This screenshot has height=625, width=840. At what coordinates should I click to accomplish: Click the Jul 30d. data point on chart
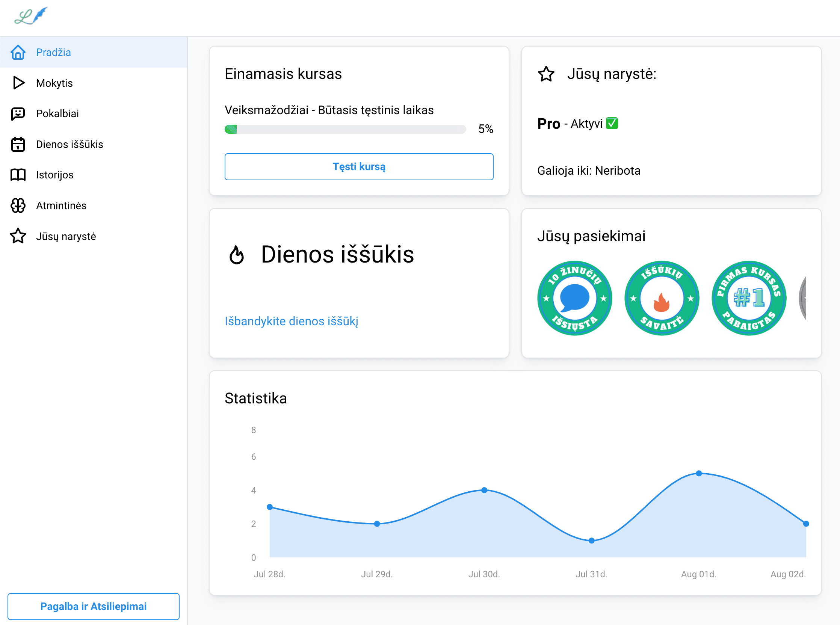click(484, 490)
